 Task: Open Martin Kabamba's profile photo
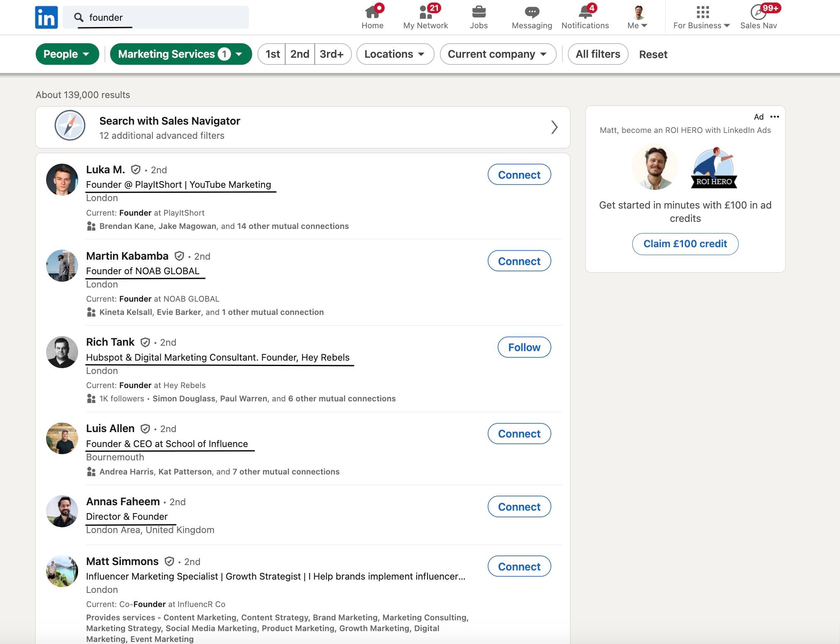62,265
